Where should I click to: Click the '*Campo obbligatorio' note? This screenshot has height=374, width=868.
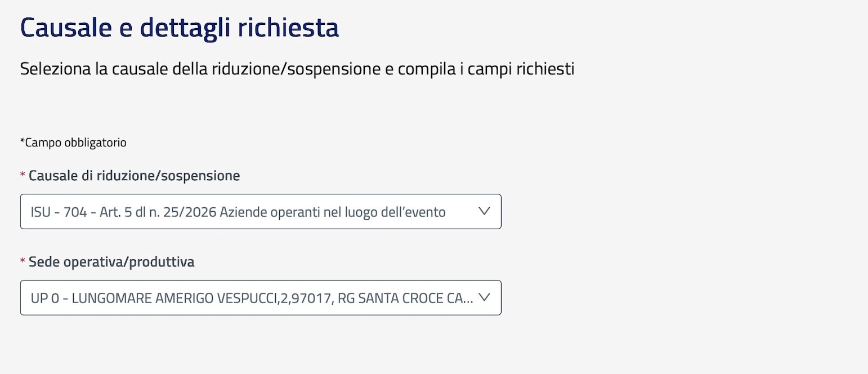point(73,143)
